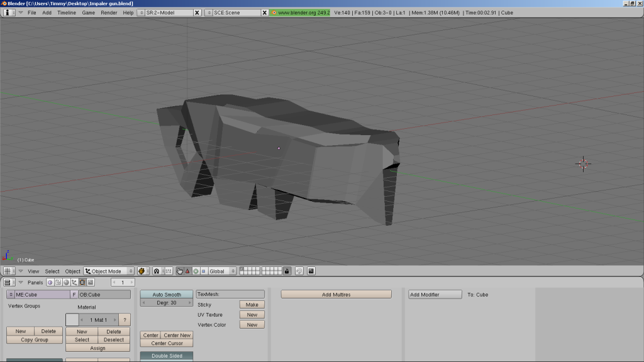Open the Global orientation dropdown

(222, 271)
